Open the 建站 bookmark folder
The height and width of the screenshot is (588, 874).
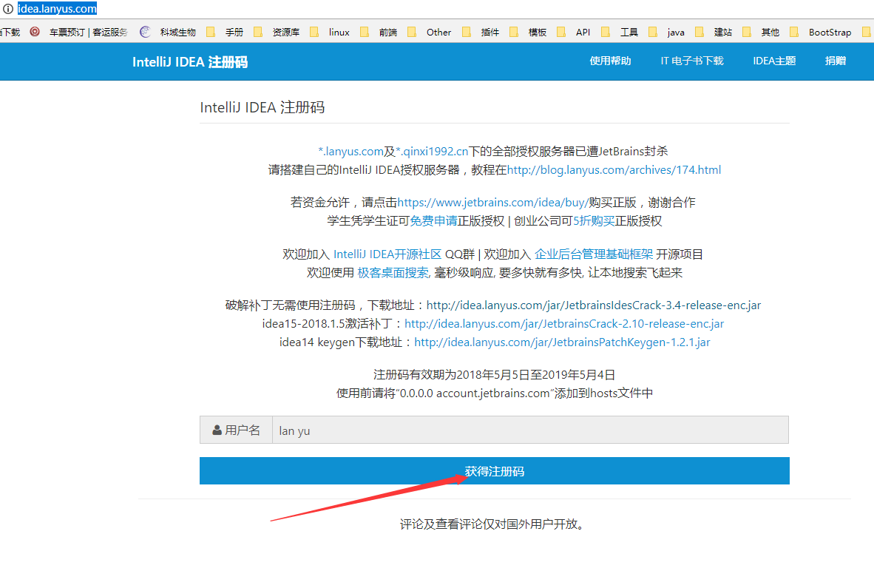click(714, 33)
